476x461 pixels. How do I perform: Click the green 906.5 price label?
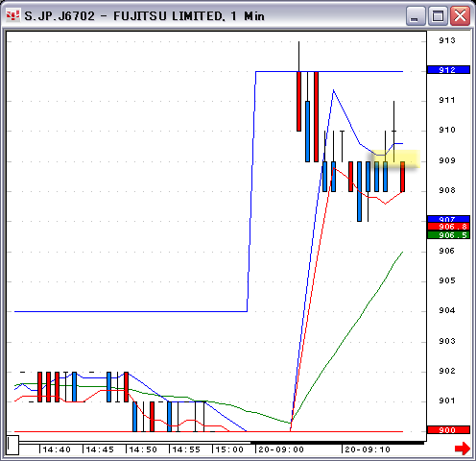pos(448,235)
